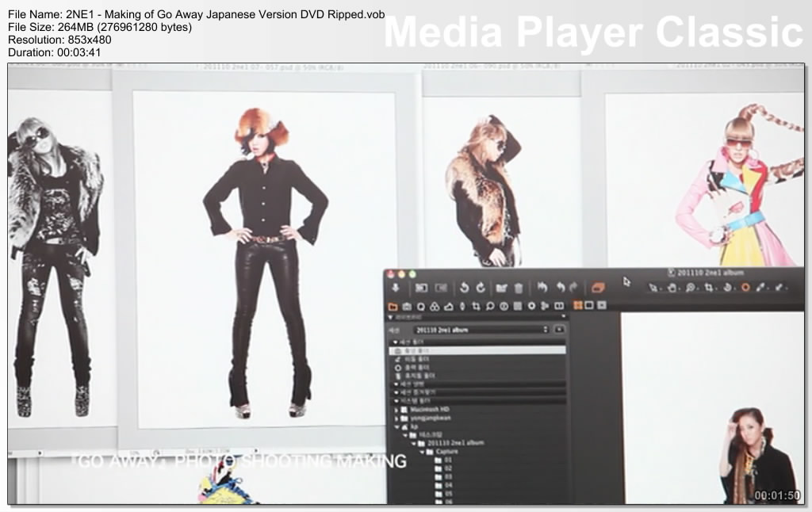Click the trash can delete icon
The width and height of the screenshot is (812, 512).
click(x=519, y=288)
